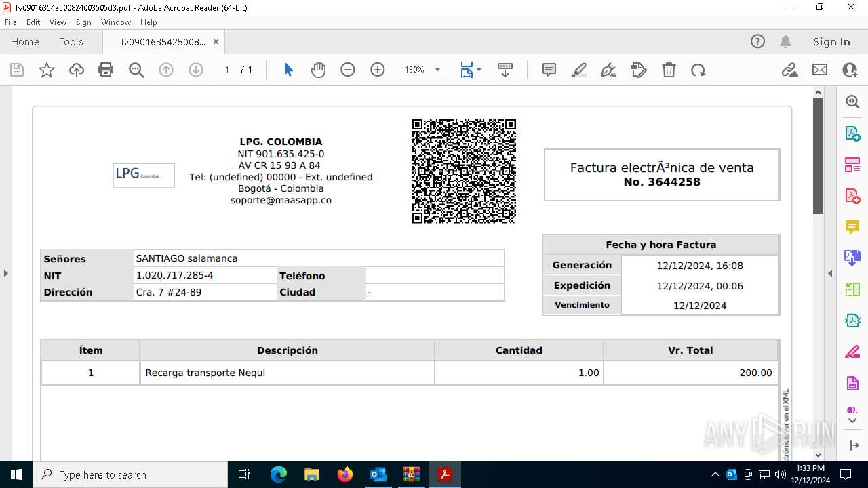Open the Comment tool in right pane

tap(852, 226)
